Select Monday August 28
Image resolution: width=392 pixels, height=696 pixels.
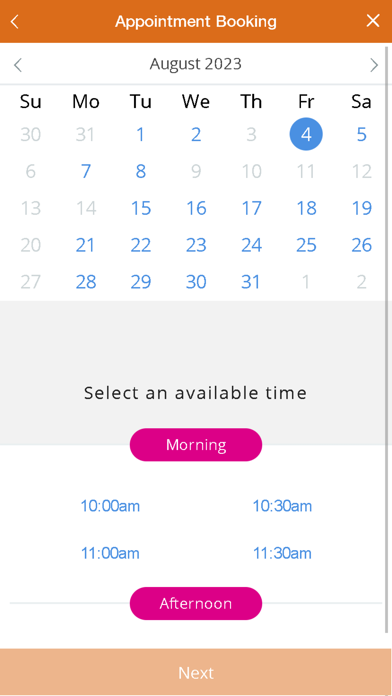(x=86, y=281)
